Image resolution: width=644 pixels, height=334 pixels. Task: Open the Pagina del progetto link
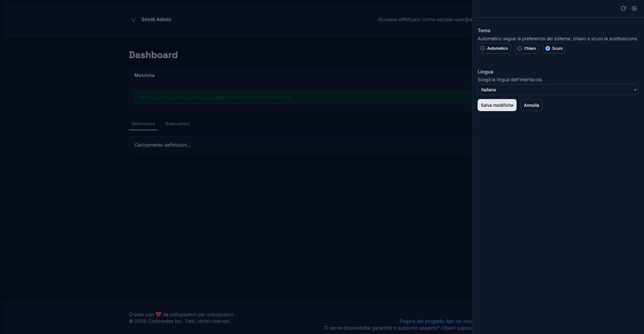pyautogui.click(x=422, y=321)
